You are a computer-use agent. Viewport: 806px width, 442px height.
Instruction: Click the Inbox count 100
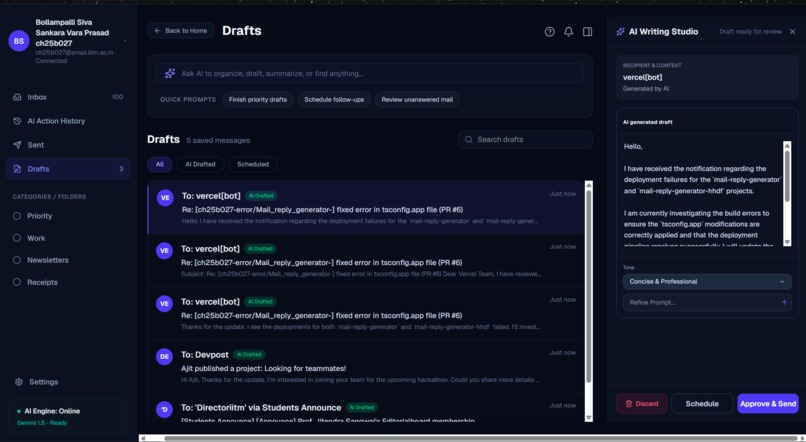point(118,97)
